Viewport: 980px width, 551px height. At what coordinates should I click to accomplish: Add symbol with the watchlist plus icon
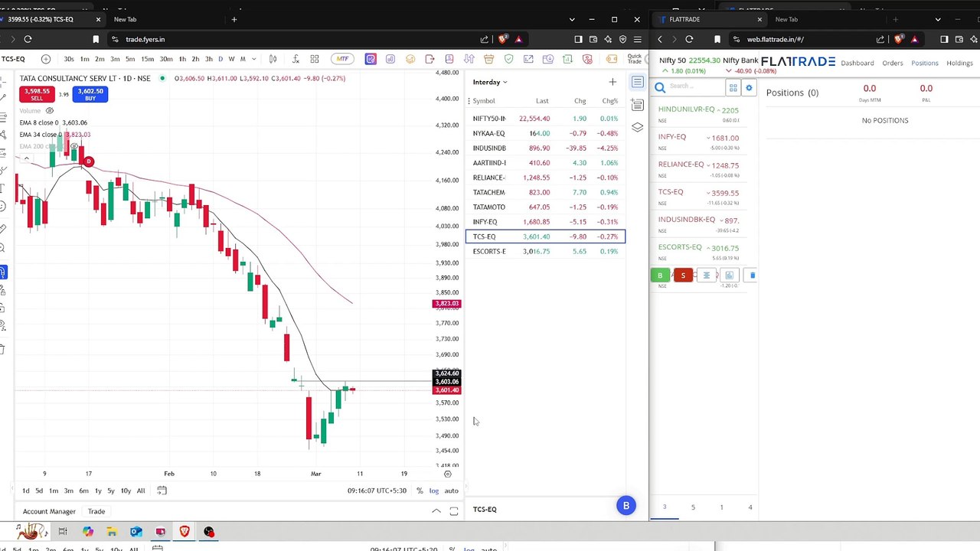[x=612, y=82]
